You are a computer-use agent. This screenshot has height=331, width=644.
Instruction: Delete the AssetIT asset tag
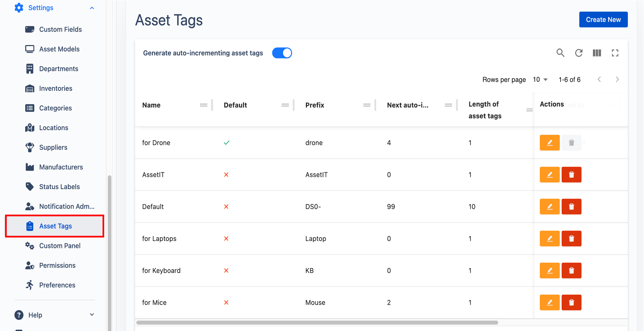point(571,175)
